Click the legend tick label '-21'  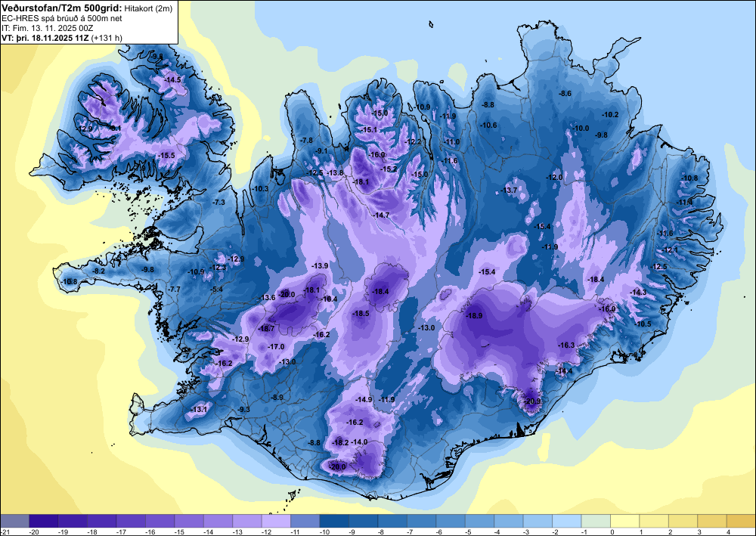pyautogui.click(x=5, y=531)
